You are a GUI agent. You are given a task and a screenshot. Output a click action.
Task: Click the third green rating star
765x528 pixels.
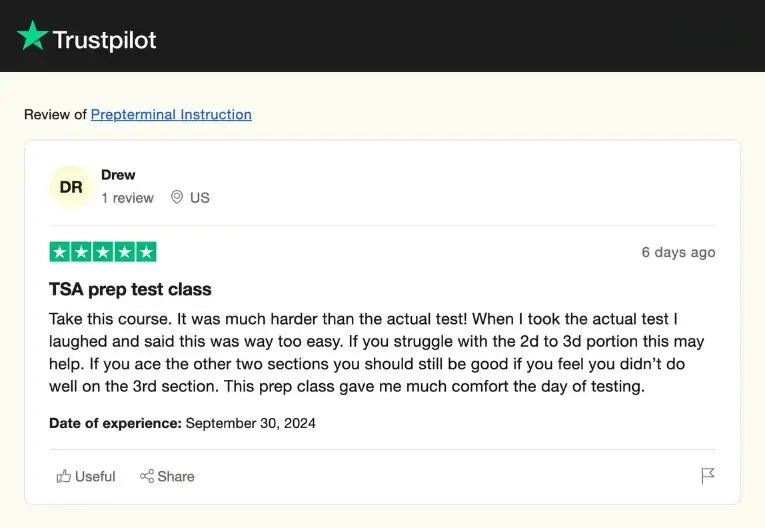tap(103, 252)
